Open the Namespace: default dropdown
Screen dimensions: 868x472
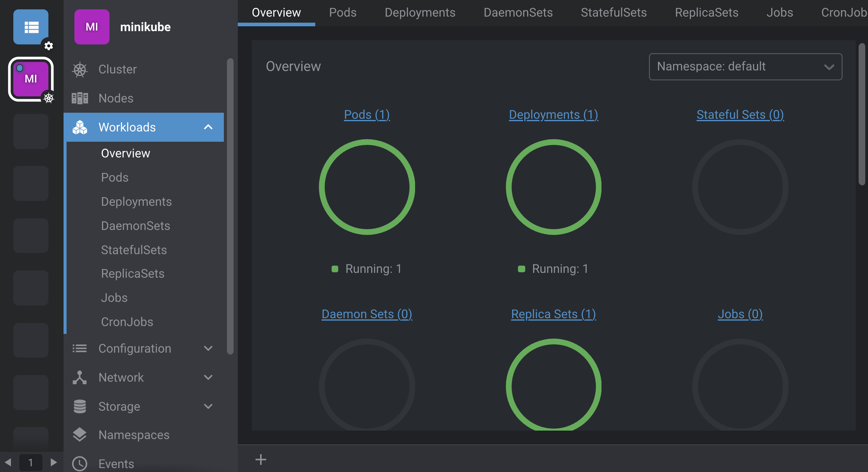pyautogui.click(x=745, y=67)
